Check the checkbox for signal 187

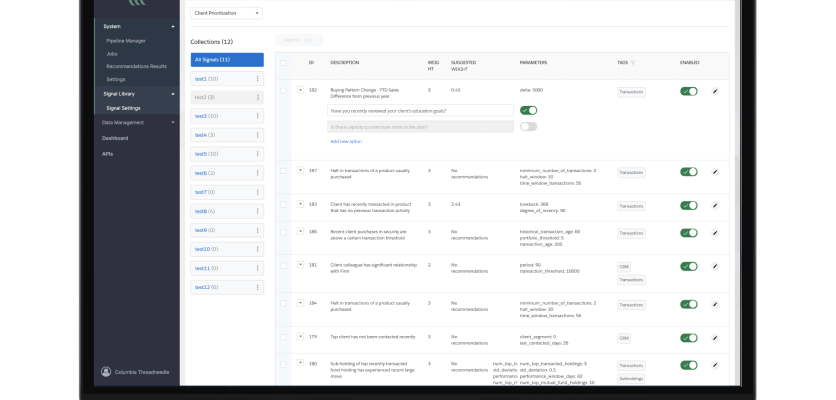[x=283, y=171]
